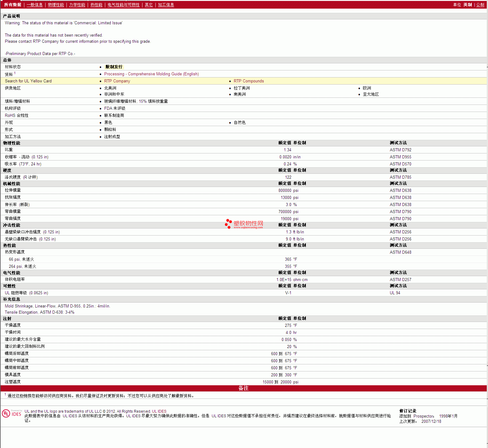Click the ASTM D792 test method entry
The width and height of the screenshot is (488, 448).
click(x=400, y=150)
